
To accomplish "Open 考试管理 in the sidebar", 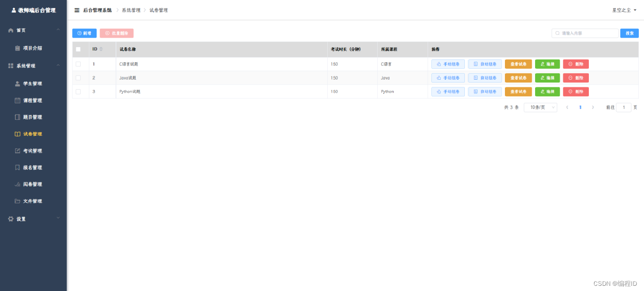I will (x=33, y=151).
